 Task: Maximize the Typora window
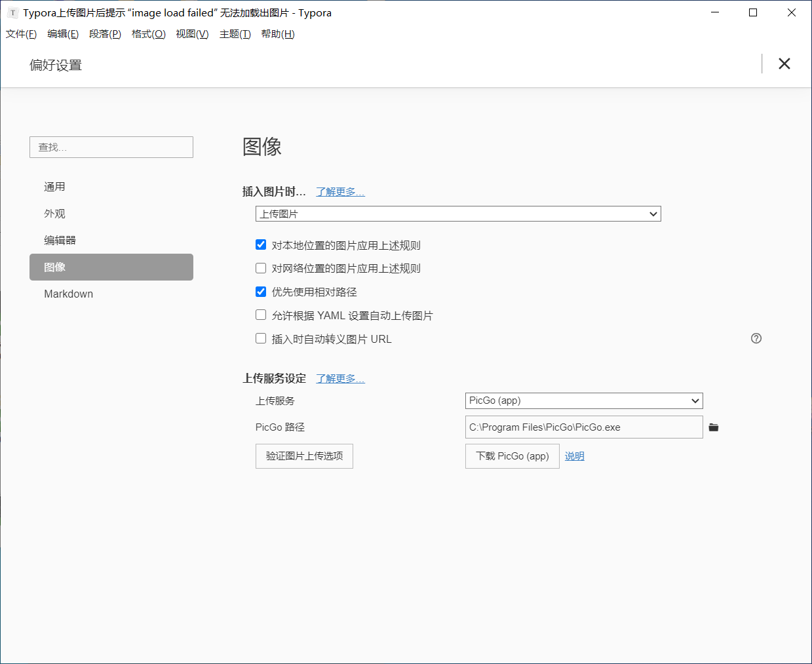pyautogui.click(x=753, y=12)
